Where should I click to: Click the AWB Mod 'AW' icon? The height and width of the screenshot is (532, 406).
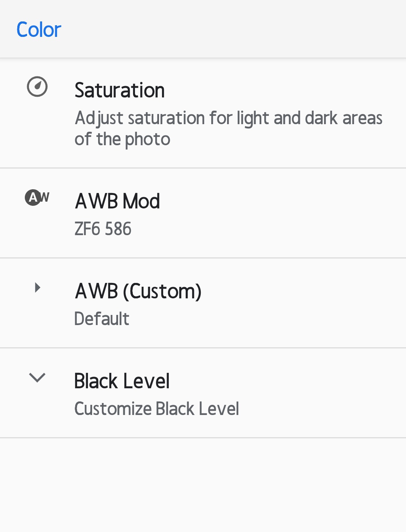pyautogui.click(x=37, y=198)
